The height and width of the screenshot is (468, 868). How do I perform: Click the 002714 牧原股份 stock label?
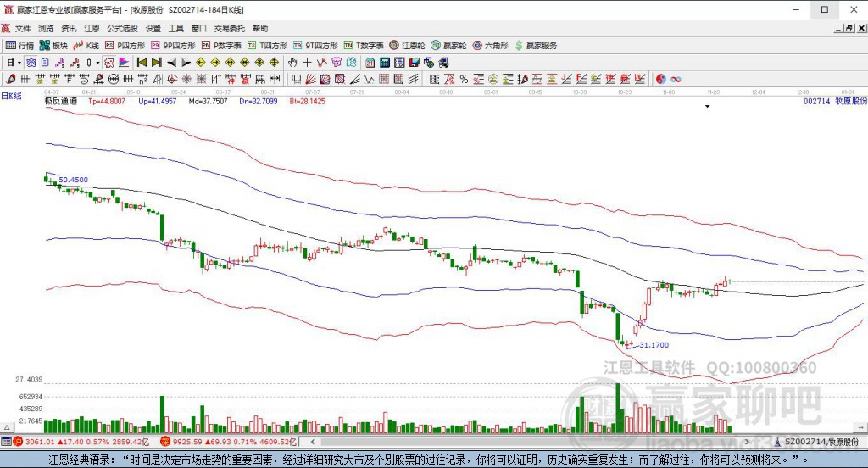(835, 101)
